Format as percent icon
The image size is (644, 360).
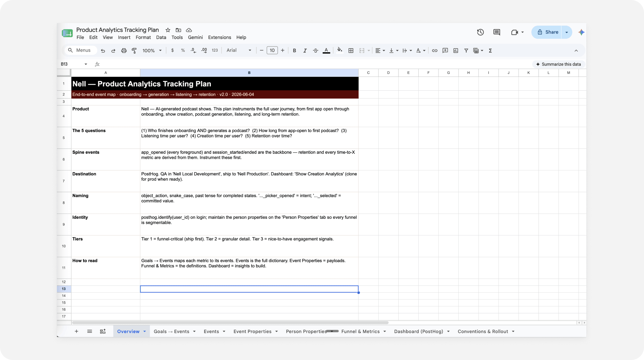pos(183,50)
